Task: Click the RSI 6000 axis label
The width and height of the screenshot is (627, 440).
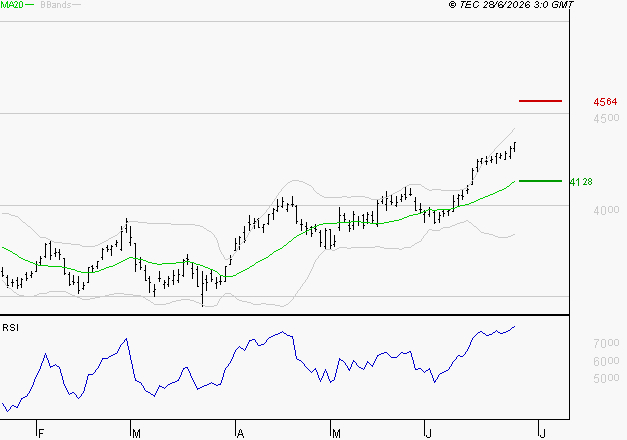Action: [x=606, y=361]
